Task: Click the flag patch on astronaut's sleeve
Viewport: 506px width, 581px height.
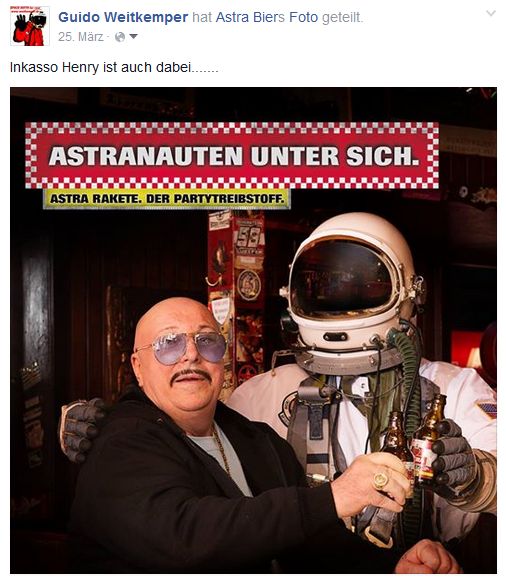Action: tap(487, 409)
